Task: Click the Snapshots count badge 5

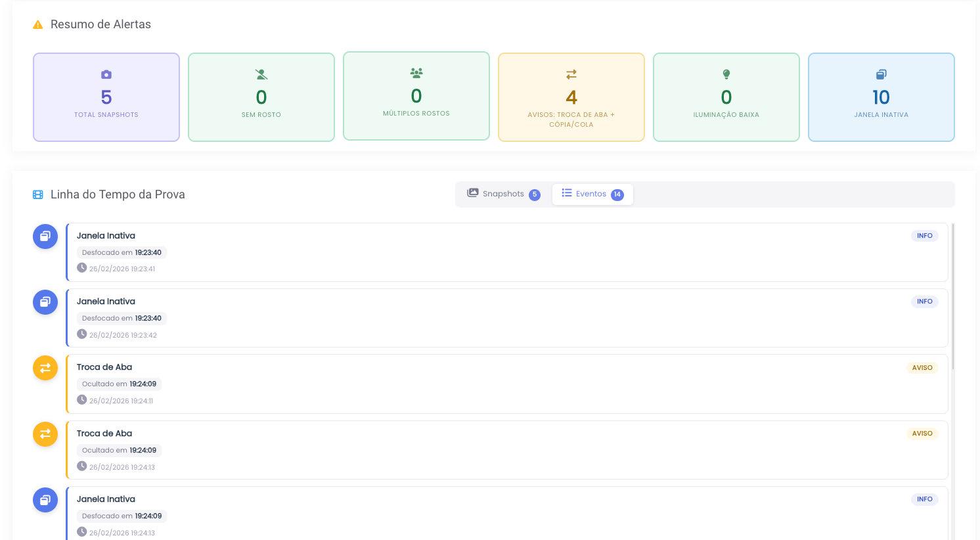Action: (x=535, y=194)
